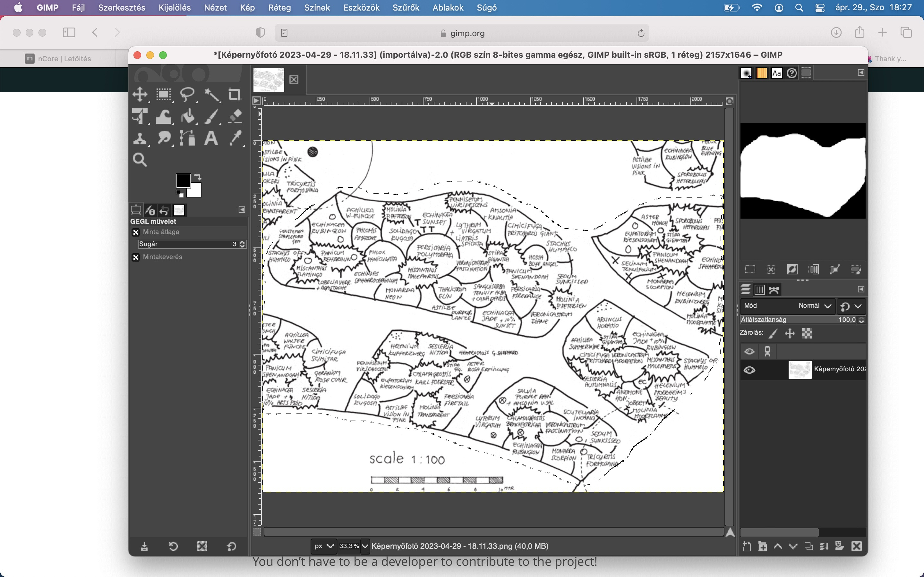Select the Rectangle Select tool

pyautogui.click(x=163, y=95)
